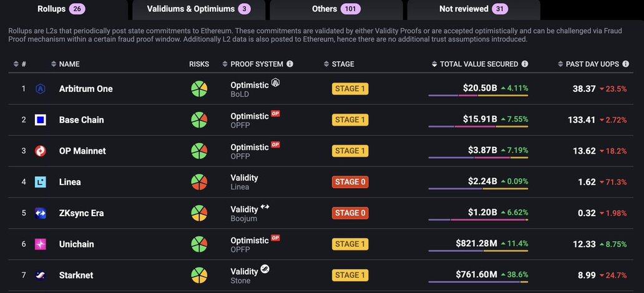
Task: Sort table by Name column
Action: click(x=69, y=64)
